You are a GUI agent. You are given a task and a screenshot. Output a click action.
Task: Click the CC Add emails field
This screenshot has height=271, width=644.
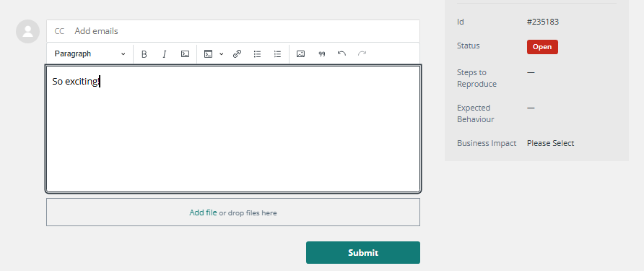click(x=233, y=31)
